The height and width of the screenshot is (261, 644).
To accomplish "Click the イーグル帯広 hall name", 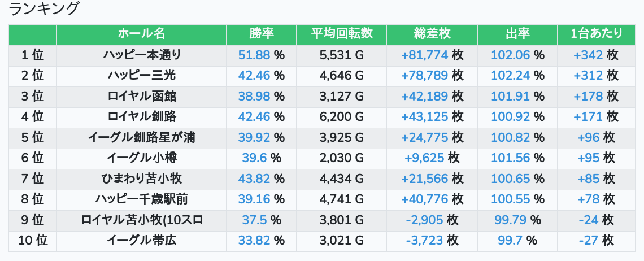I will coord(142,241).
